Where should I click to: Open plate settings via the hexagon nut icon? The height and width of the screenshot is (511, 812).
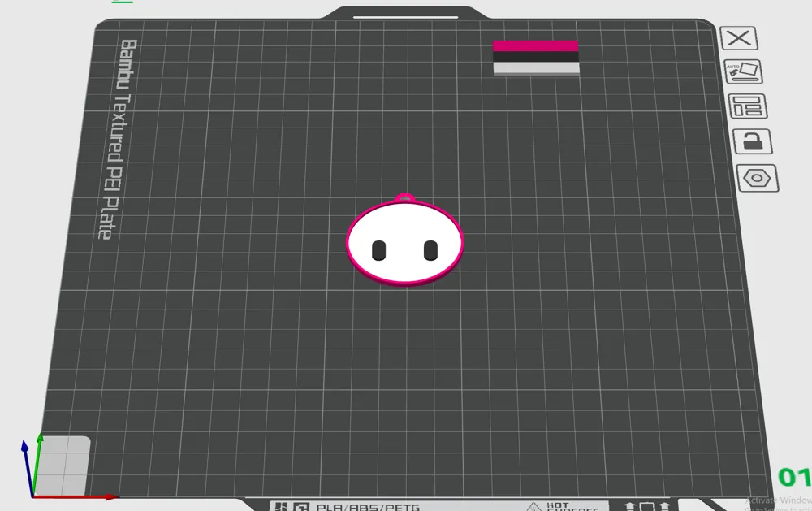(x=757, y=178)
